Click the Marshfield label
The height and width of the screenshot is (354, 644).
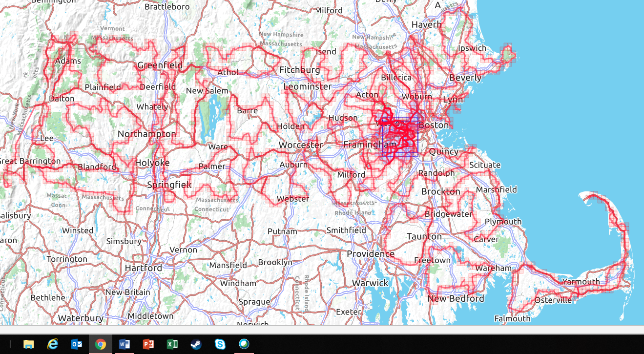[497, 189]
